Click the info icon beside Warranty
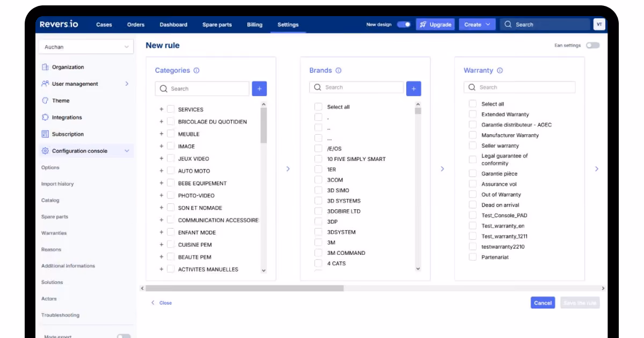The height and width of the screenshot is (338, 644). click(500, 70)
